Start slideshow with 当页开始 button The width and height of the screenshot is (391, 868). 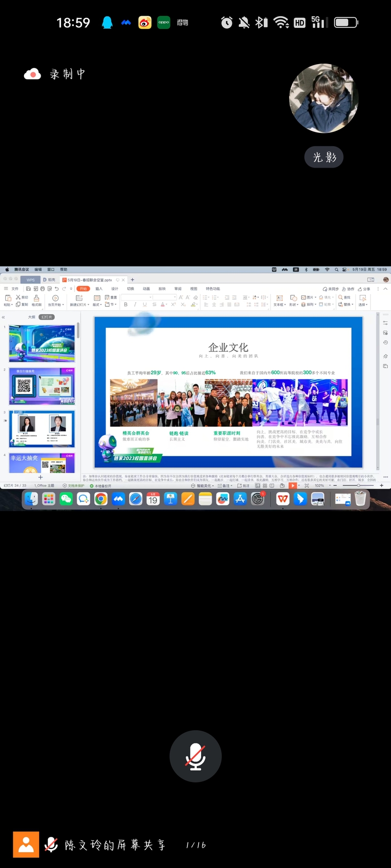pyautogui.click(x=55, y=301)
